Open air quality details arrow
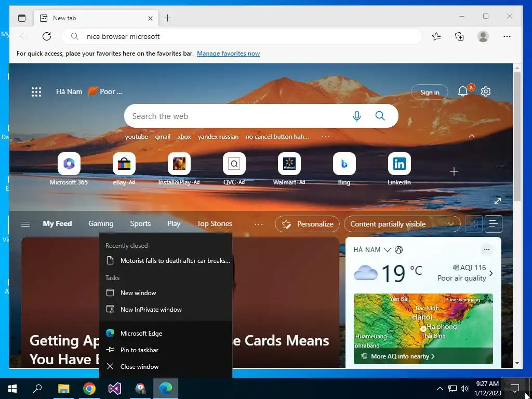This screenshot has height=399, width=532. 491,273
